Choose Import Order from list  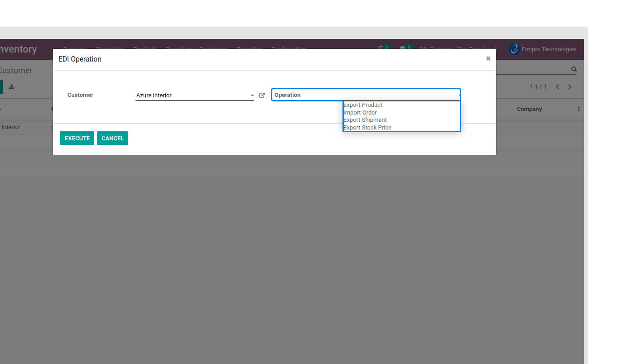pyautogui.click(x=360, y=113)
